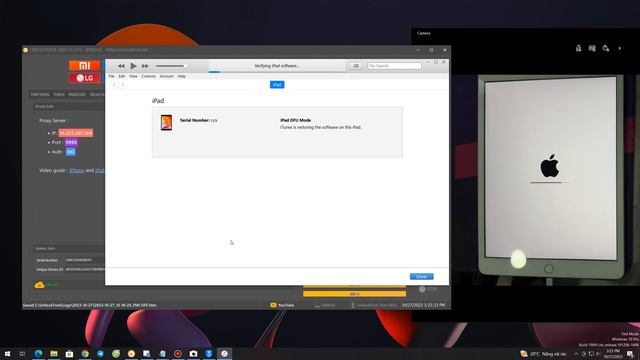
Task: Launch Google Chrome from the taskbar
Action: pos(85,353)
